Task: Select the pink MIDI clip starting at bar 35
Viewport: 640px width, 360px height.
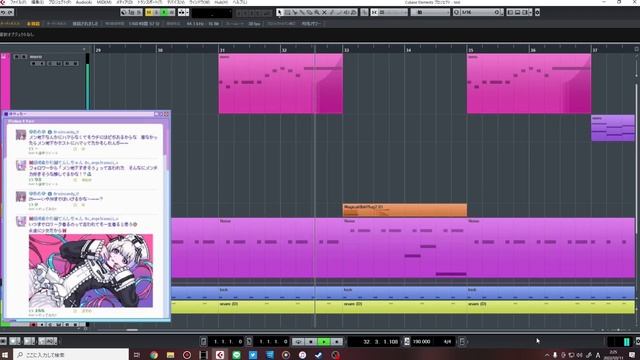Action: coord(529,84)
